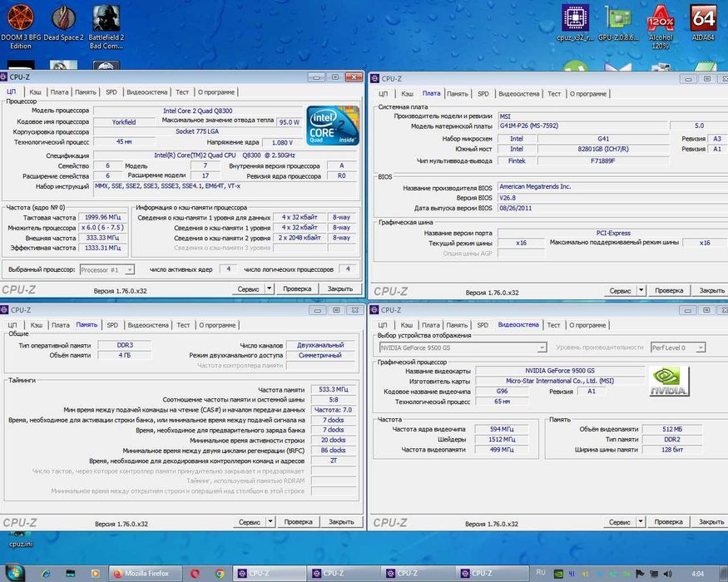Switch to Плата tab in the memory window

pos(61,325)
